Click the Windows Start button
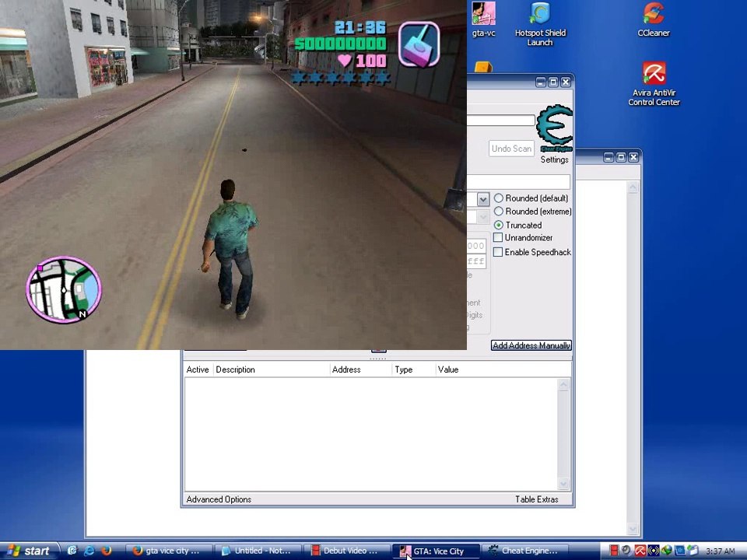This screenshot has width=747, height=560. 30,551
